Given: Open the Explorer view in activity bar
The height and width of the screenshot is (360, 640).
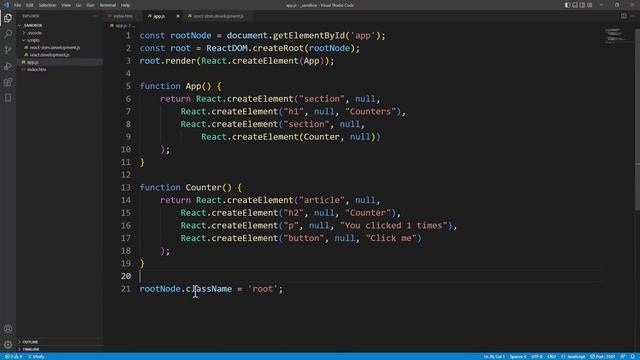Looking at the screenshot, I should 8,18.
